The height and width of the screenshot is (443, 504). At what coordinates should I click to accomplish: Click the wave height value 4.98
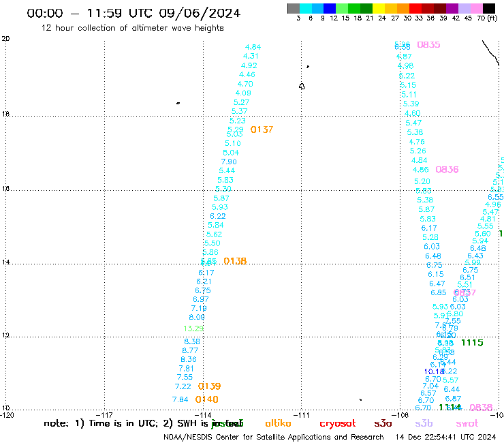(406, 66)
